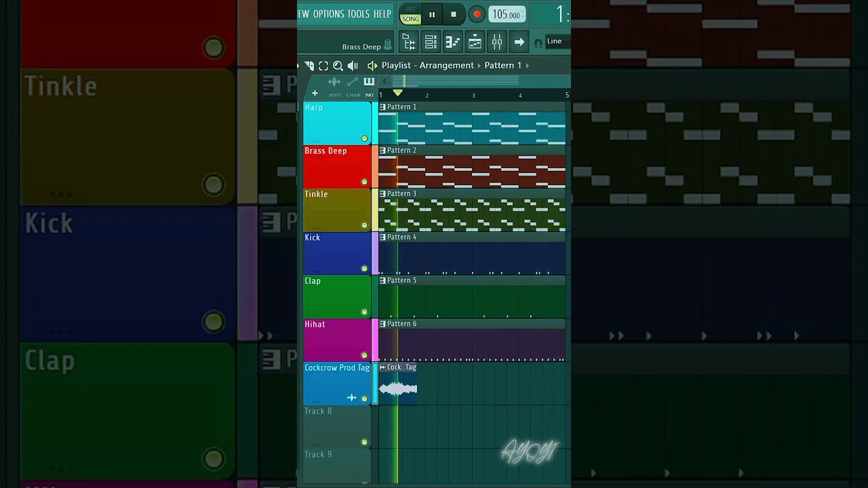Click bar 3 on the timeline ruler
Viewport: 868px width, 488px height.
coord(473,96)
